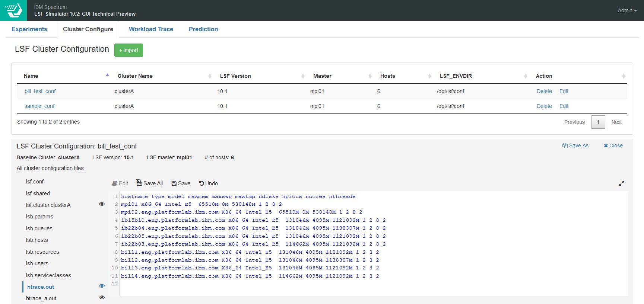The width and height of the screenshot is (644, 304).
Task: Open lsb.users file
Action: (x=37, y=263)
